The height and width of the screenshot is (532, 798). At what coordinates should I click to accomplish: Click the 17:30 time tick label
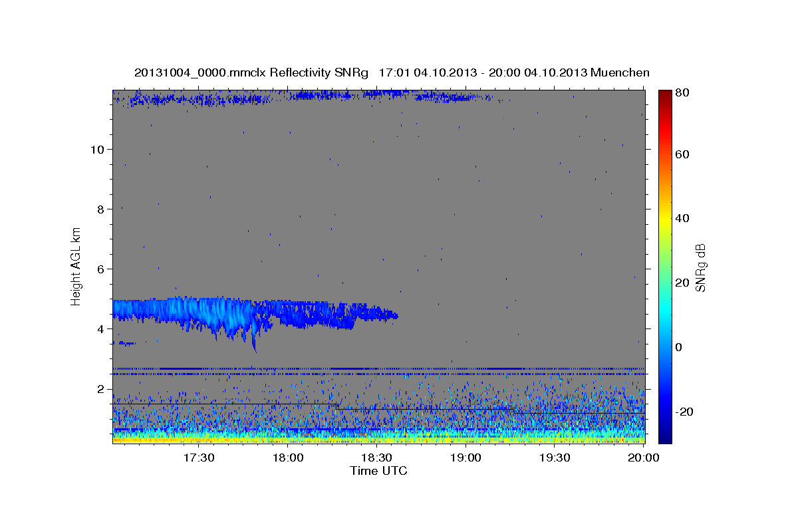click(199, 458)
